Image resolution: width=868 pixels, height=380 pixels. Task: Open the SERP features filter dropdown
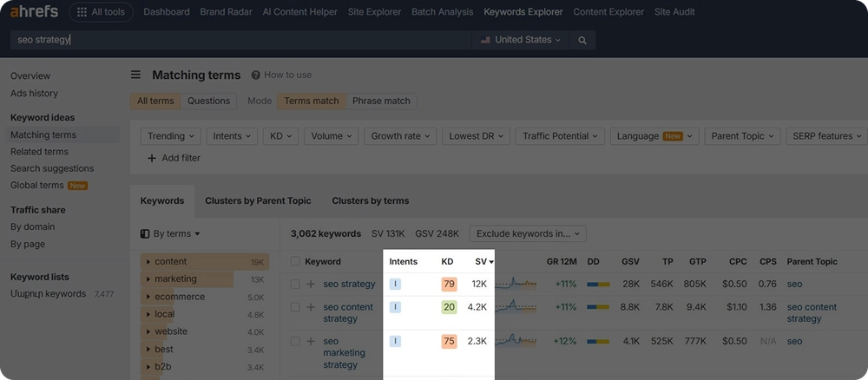pos(826,136)
